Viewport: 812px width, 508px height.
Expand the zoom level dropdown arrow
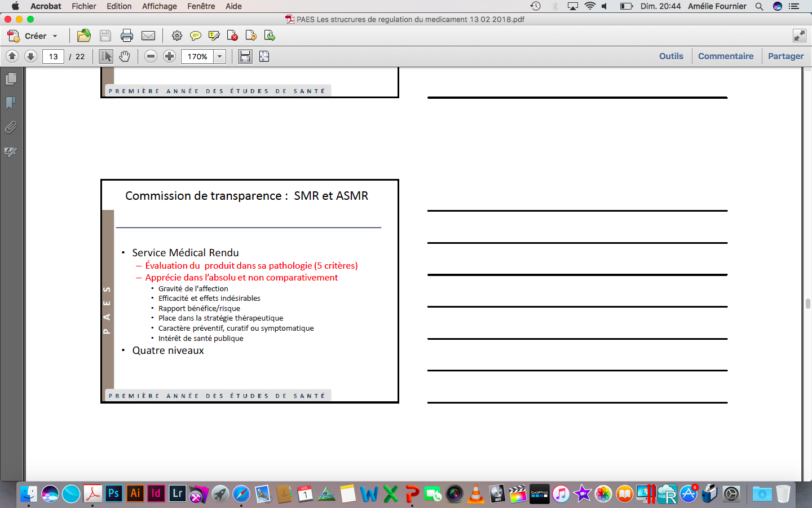[x=220, y=56]
